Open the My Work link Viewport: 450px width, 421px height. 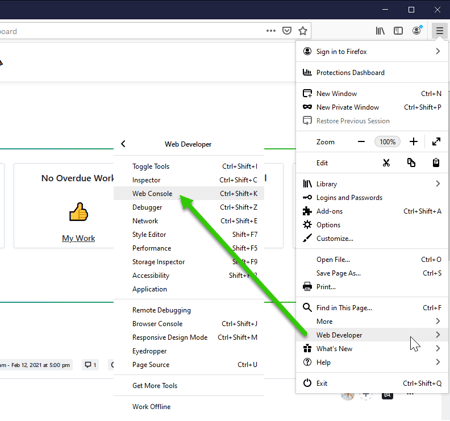(x=78, y=238)
